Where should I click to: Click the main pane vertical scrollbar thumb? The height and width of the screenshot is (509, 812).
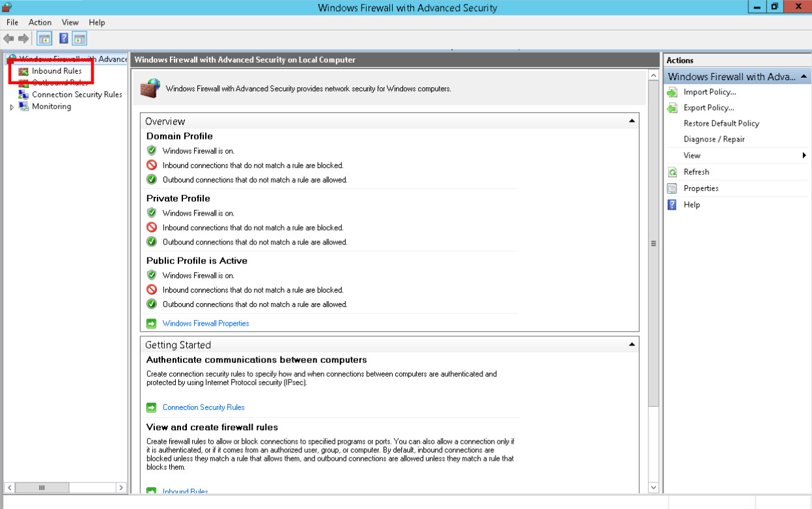[x=654, y=243]
